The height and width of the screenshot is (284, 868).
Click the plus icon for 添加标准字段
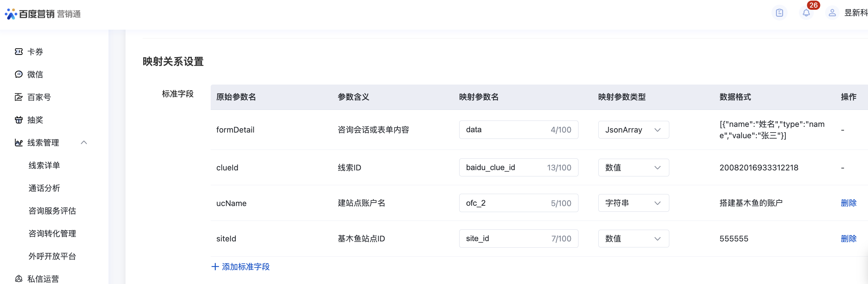(215, 267)
